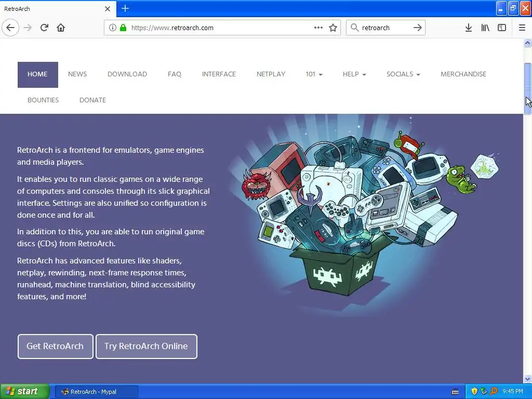Go to the HOME nav item
The image size is (532, 399).
(37, 74)
